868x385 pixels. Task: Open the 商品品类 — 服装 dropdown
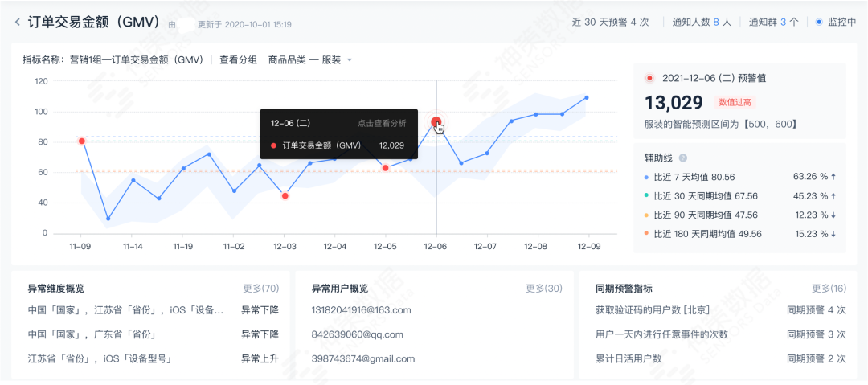(310, 59)
